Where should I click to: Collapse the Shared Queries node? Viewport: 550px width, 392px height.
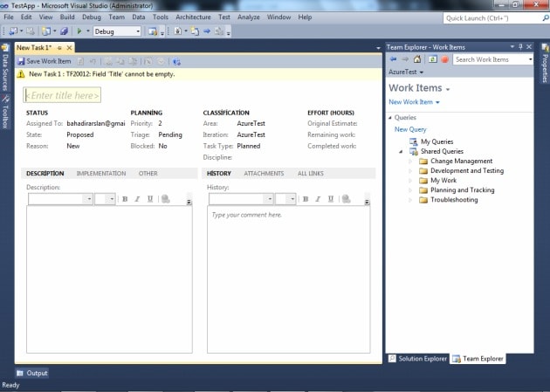pyautogui.click(x=401, y=151)
